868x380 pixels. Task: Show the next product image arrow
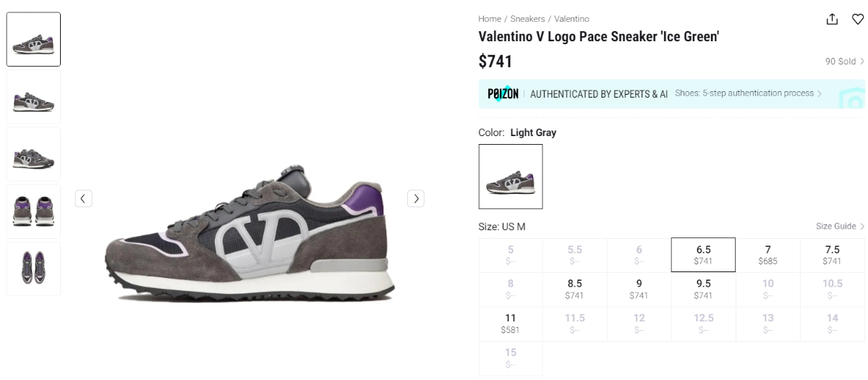coord(415,198)
